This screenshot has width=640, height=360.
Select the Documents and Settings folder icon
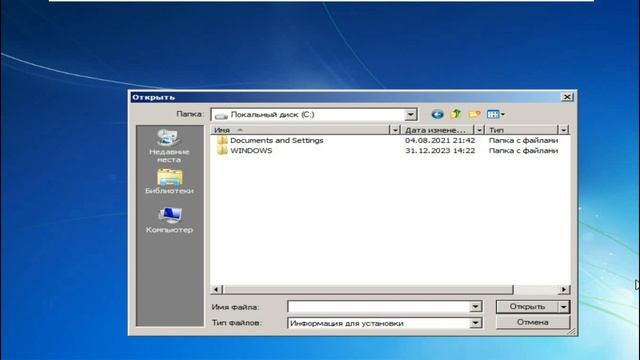[x=222, y=140]
